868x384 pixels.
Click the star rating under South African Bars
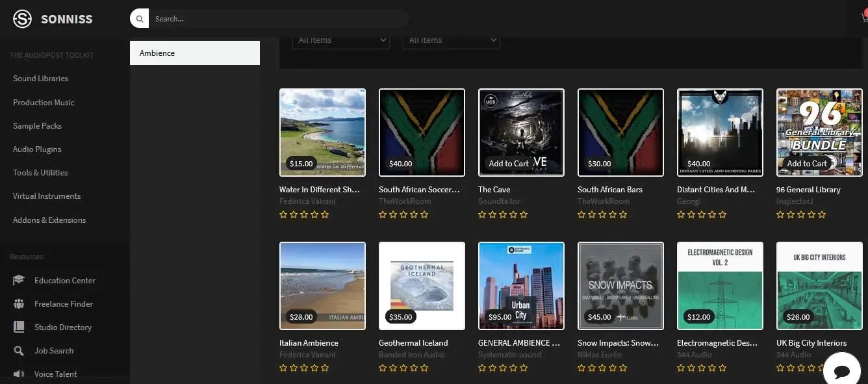coord(602,214)
